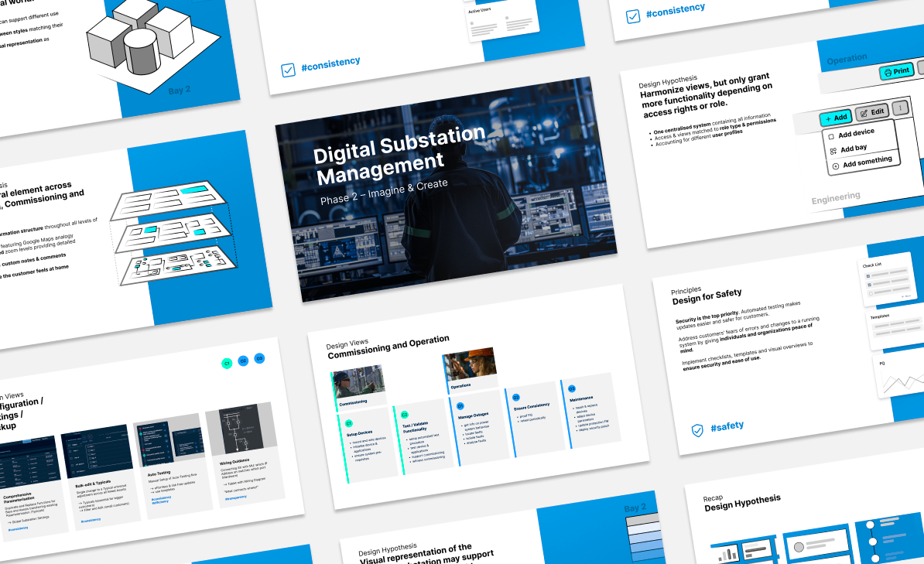
Task: Click the "Engineering" label below the dropdown
Action: (x=836, y=198)
